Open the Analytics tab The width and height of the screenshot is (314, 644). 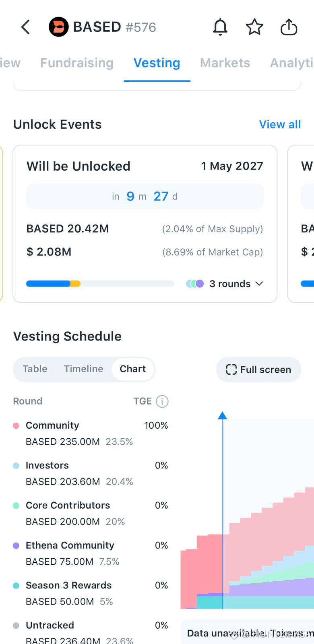coord(292,63)
